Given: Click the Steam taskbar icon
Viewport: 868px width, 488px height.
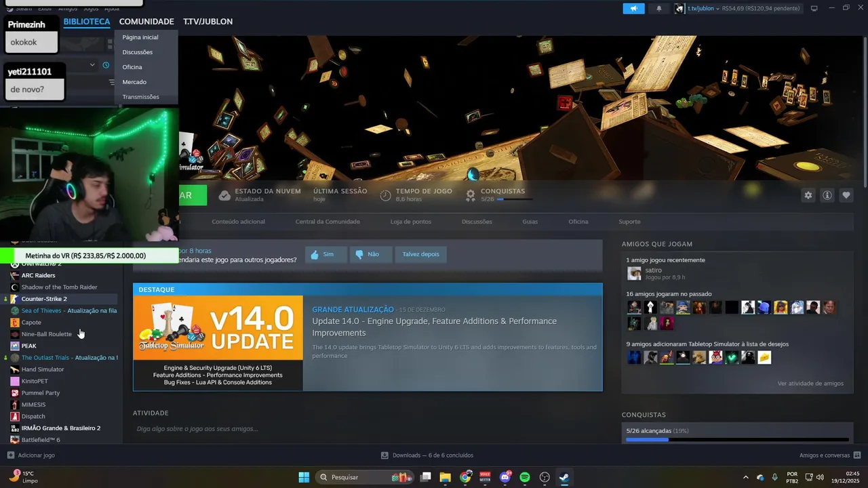Looking at the screenshot, I should [x=564, y=477].
